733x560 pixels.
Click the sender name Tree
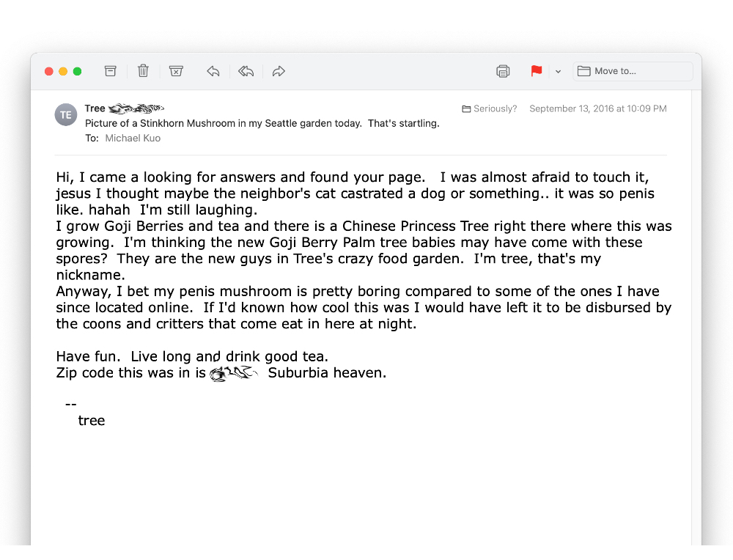pyautogui.click(x=95, y=108)
